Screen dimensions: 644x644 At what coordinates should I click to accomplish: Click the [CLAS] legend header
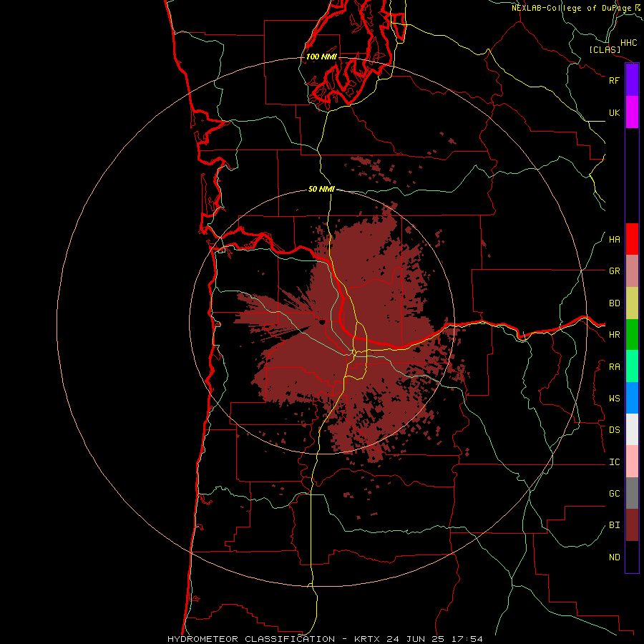605,49
